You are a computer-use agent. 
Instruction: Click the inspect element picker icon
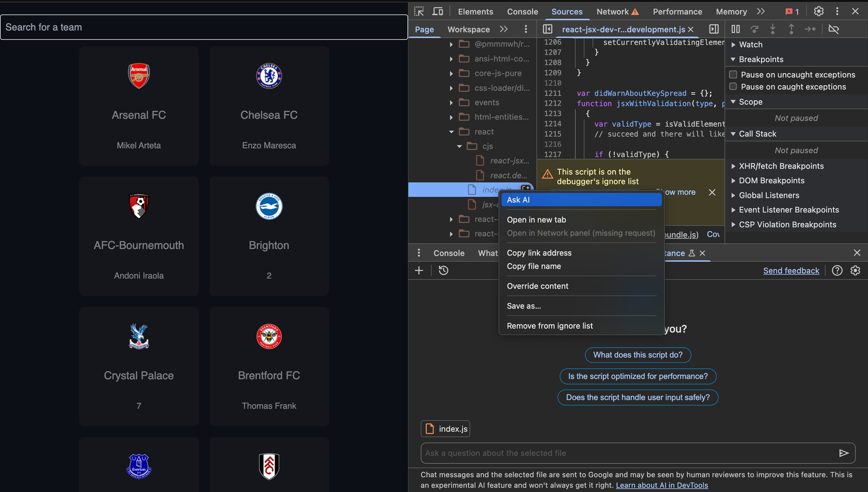(x=419, y=11)
